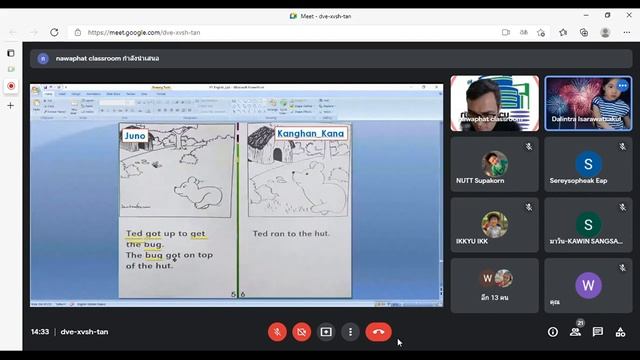Select Dalintra Isarawatsakul video tile
Viewport: 640px width, 360px height.
tap(588, 103)
